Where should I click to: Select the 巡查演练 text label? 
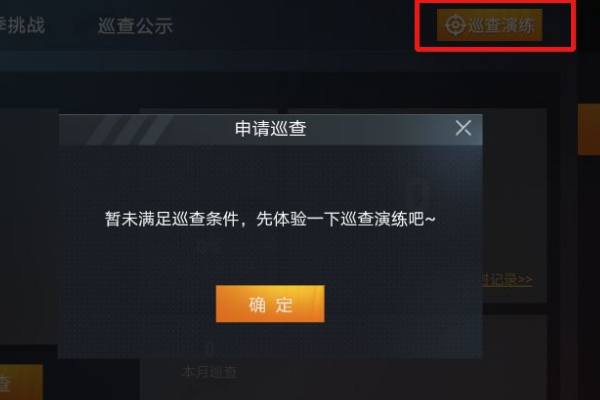click(501, 26)
